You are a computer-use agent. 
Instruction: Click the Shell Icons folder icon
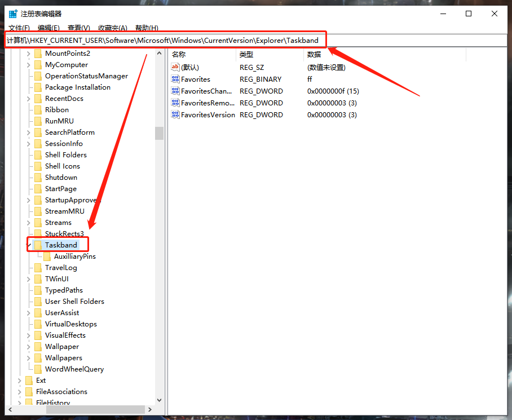pyautogui.click(x=38, y=166)
